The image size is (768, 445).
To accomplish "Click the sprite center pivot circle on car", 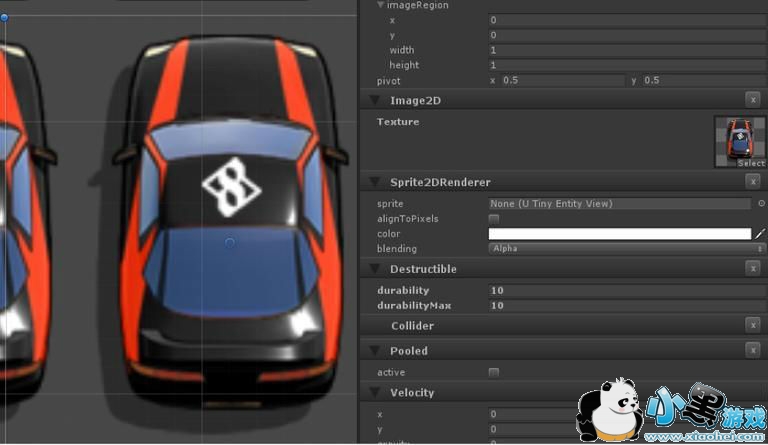I will click(x=230, y=242).
